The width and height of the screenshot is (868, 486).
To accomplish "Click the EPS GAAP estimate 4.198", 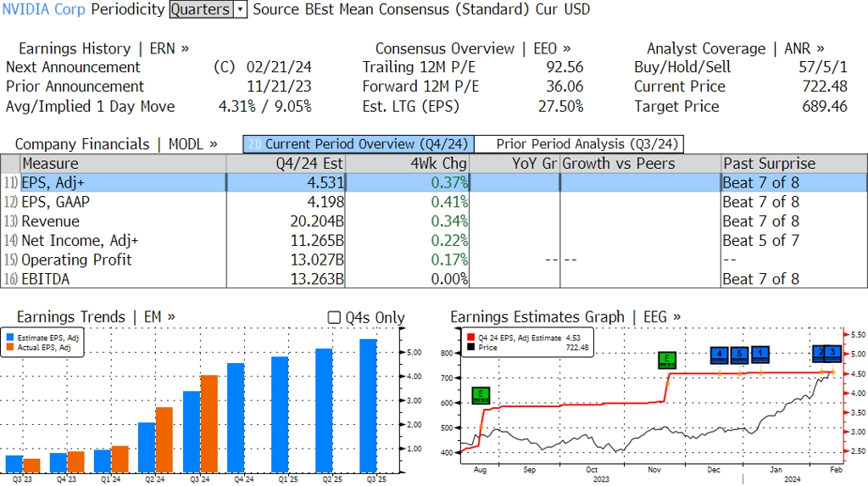I will click(x=325, y=202).
